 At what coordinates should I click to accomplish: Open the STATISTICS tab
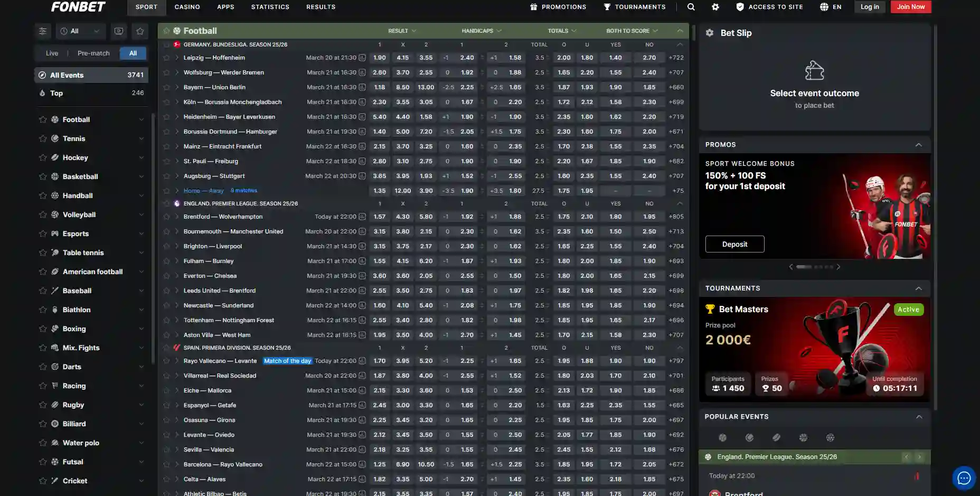coord(270,7)
